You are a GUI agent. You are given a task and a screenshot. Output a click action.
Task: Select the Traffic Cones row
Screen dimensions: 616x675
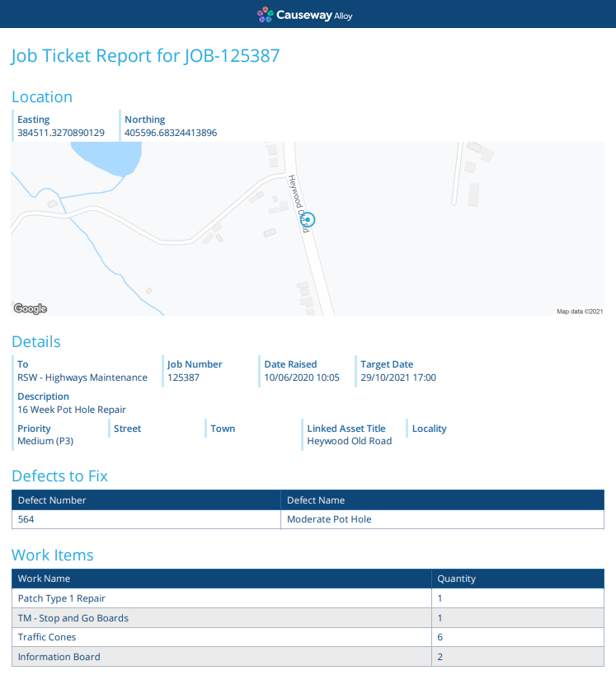[308, 637]
